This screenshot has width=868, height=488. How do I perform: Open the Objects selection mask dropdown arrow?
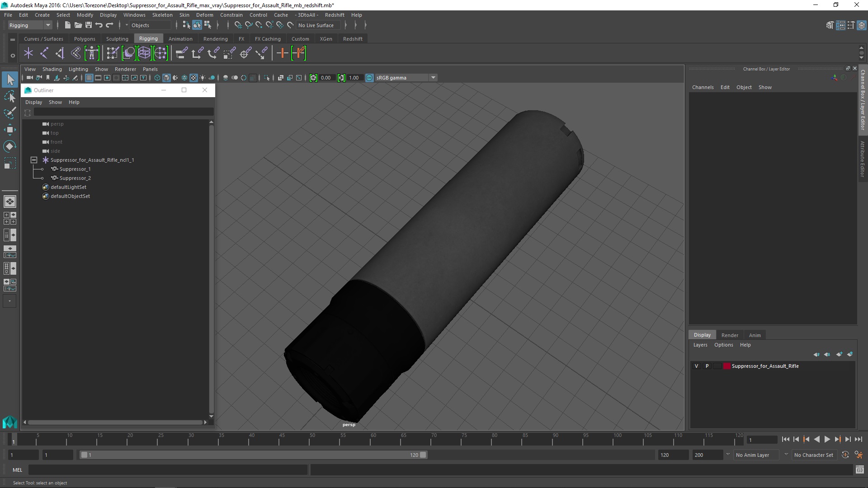coord(127,25)
